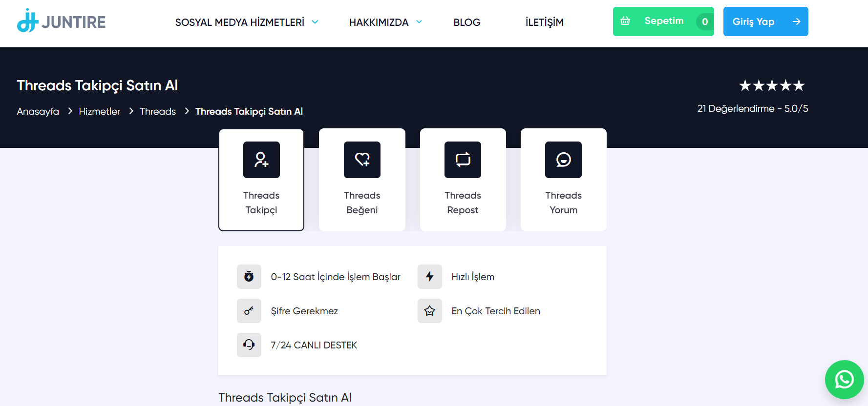
Task: Click the Juntire logo
Action: [x=61, y=21]
